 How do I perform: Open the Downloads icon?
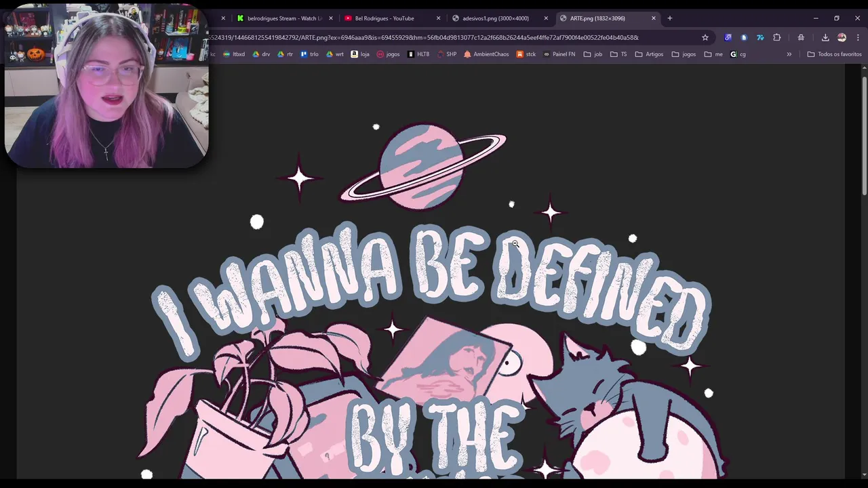pyautogui.click(x=825, y=37)
